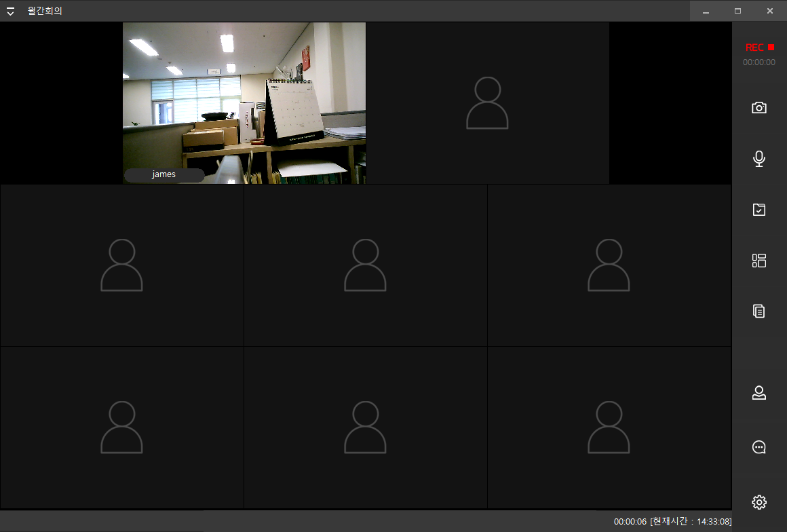
Task: Start recording with the REC button
Action: click(x=759, y=47)
